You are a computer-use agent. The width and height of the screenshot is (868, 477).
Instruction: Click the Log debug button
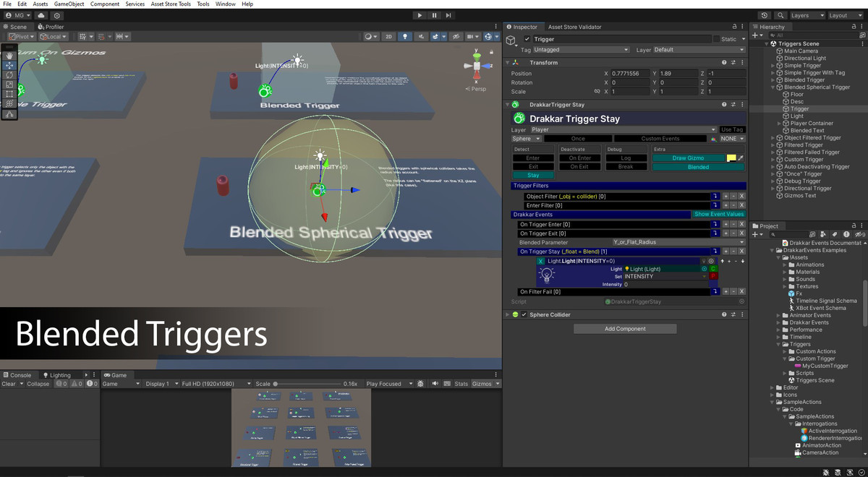pyautogui.click(x=626, y=158)
